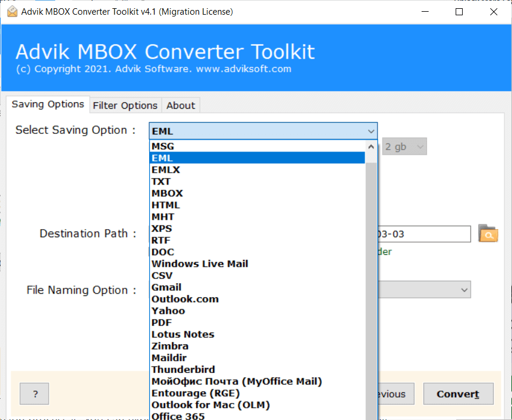Image resolution: width=512 pixels, height=420 pixels.
Task: Click the Advik envelope app icon in title bar
Action: (12, 12)
